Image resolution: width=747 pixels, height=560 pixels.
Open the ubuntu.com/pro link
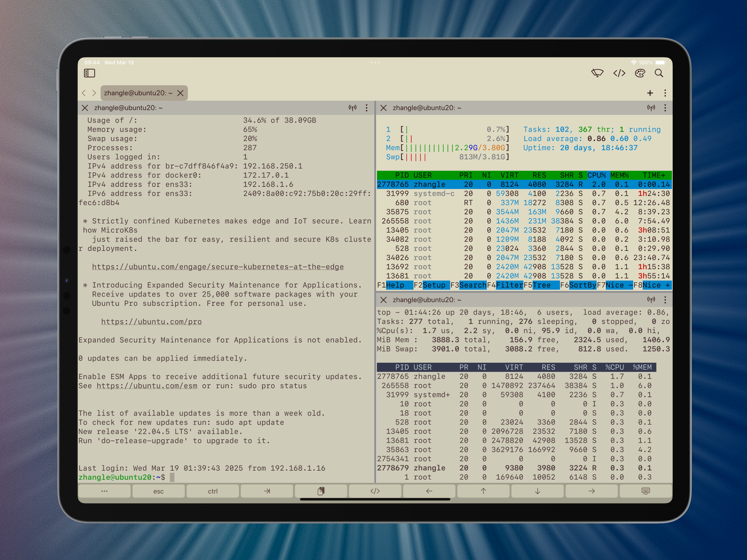(x=151, y=322)
